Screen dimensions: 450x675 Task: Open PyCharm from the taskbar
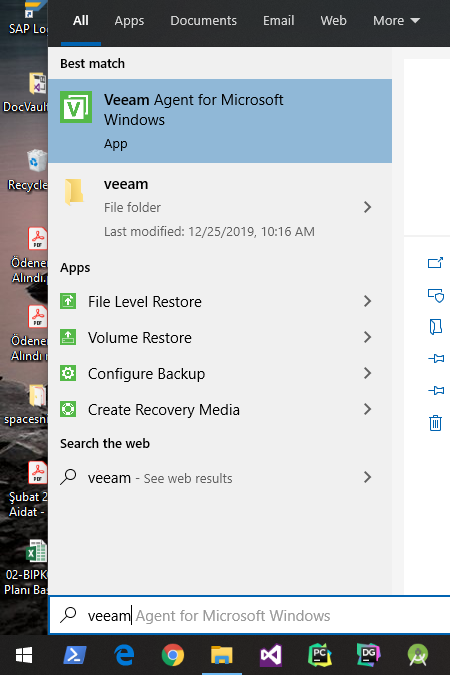pos(320,655)
